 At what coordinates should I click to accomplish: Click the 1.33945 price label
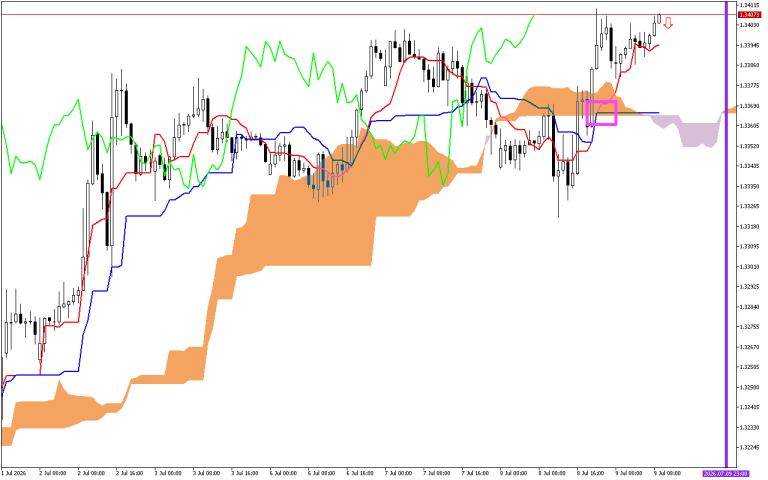[749, 45]
